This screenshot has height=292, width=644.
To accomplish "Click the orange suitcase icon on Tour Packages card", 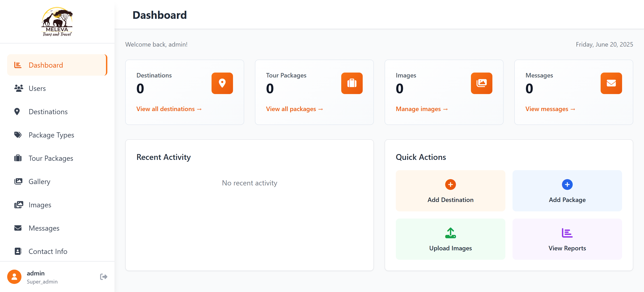I will pos(352,83).
